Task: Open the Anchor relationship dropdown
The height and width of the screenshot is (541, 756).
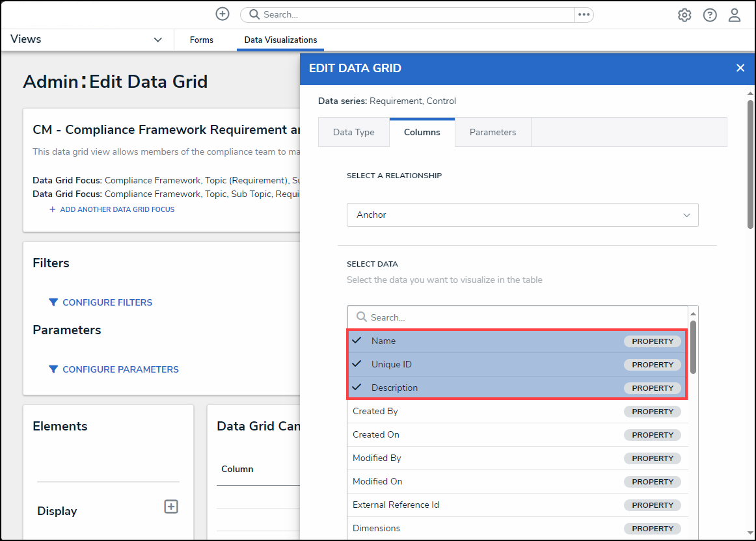Action: pos(522,215)
